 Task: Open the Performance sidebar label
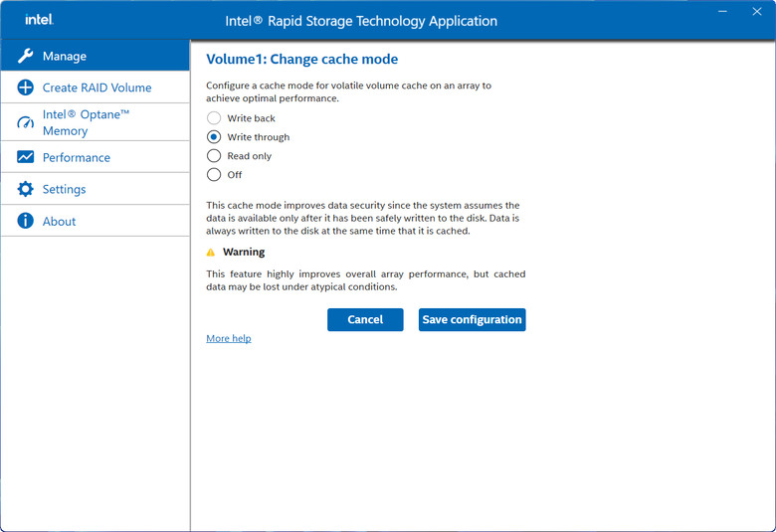click(77, 157)
